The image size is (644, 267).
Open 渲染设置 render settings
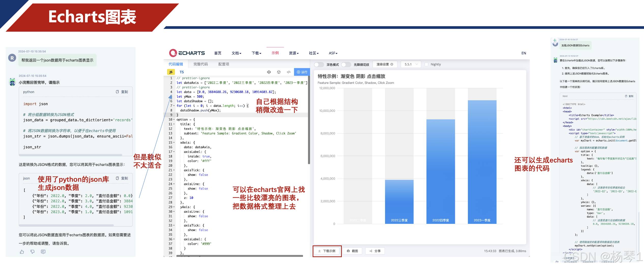pyautogui.click(x=385, y=64)
